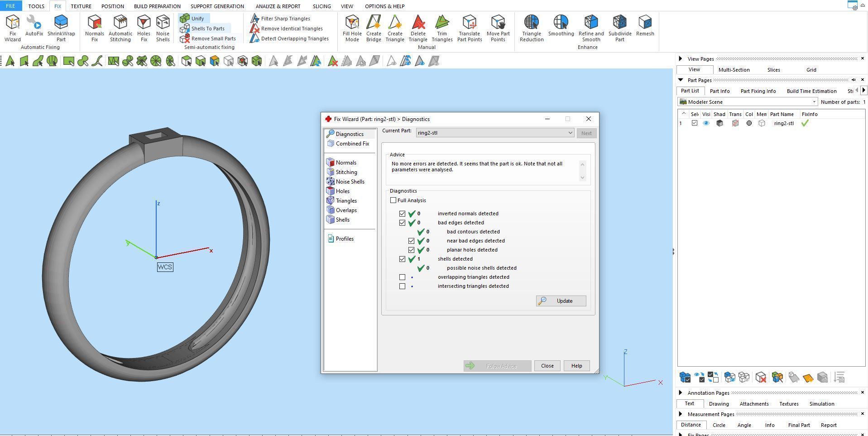Pick the Create Triangle tool
This screenshot has width=868, height=436.
[395, 28]
